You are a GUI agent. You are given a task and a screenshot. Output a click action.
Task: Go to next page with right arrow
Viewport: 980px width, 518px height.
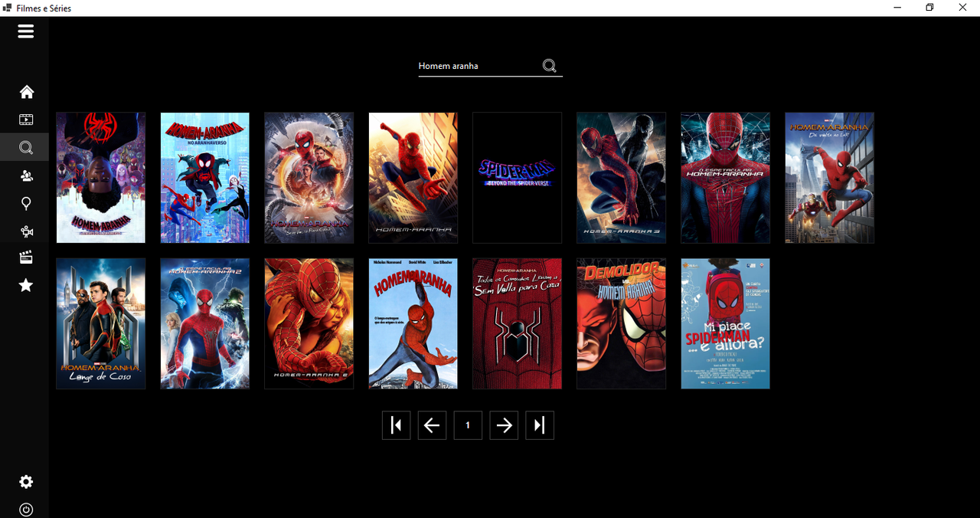coord(504,425)
